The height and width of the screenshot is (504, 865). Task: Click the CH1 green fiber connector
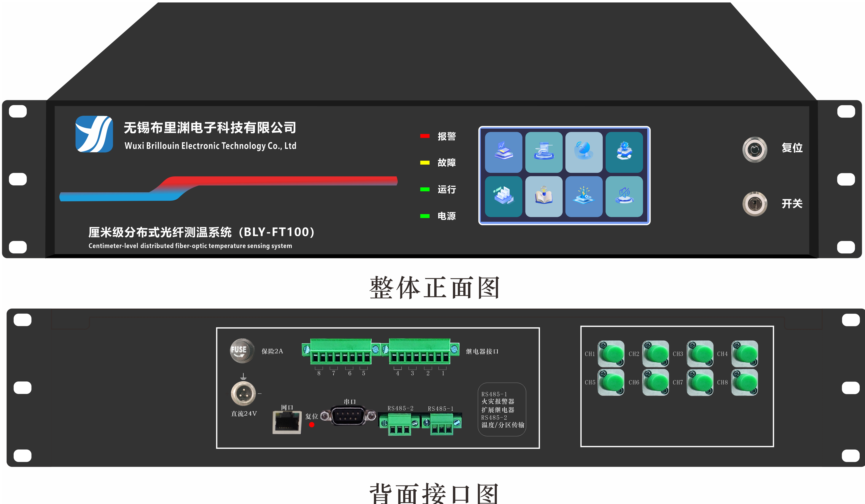pyautogui.click(x=611, y=354)
